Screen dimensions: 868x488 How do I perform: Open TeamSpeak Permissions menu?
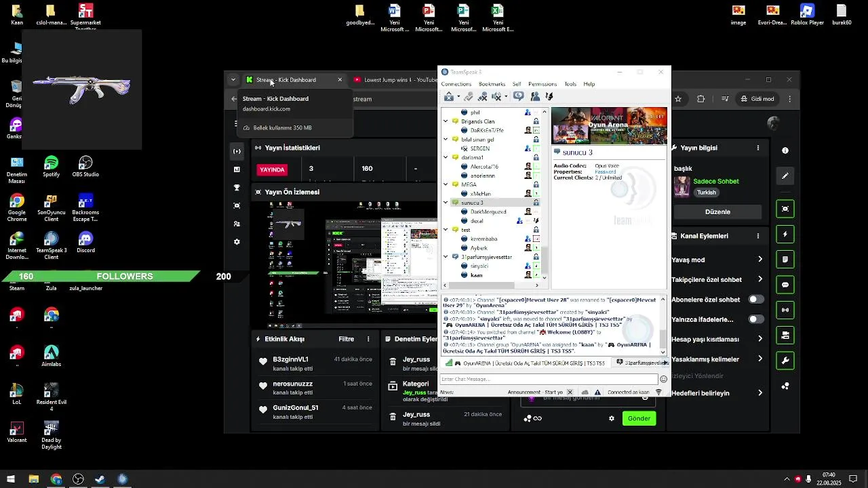(x=542, y=84)
